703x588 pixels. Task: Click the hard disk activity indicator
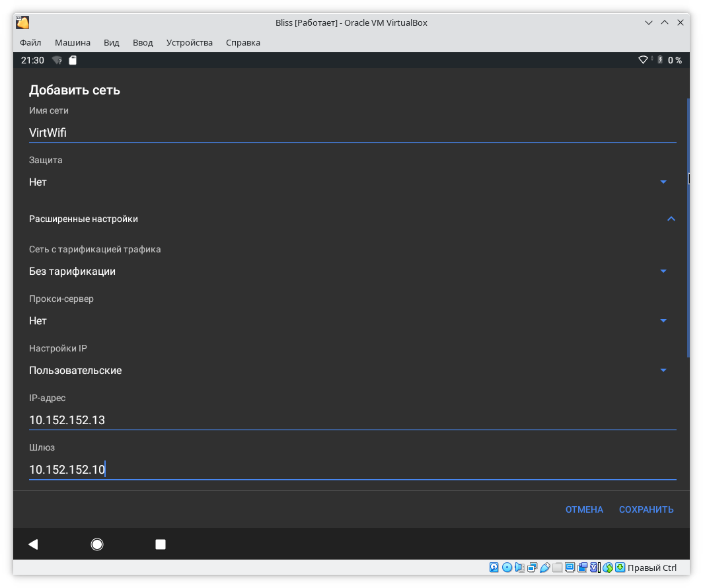(494, 568)
